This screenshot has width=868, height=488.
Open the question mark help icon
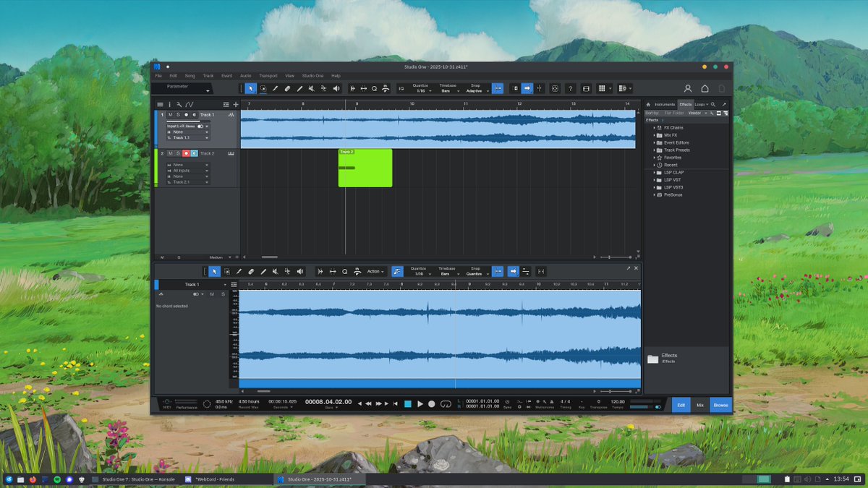point(570,88)
